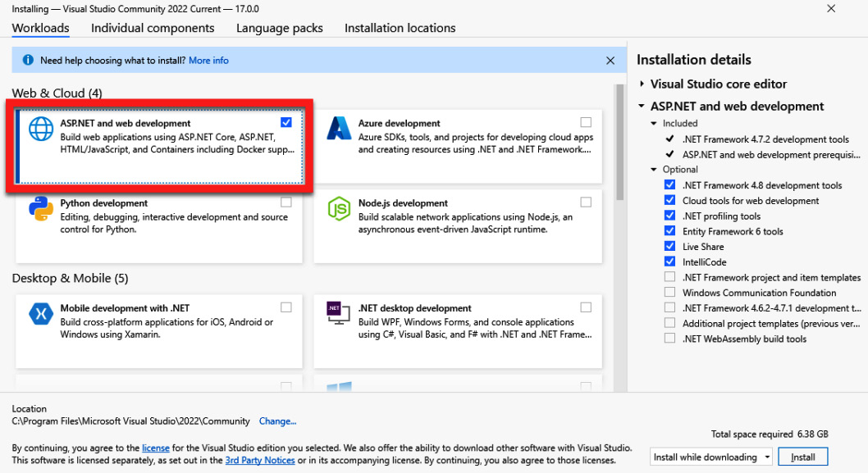Click the Node.js hexagon logo icon
Screen dimensions: 868x473
coord(339,208)
